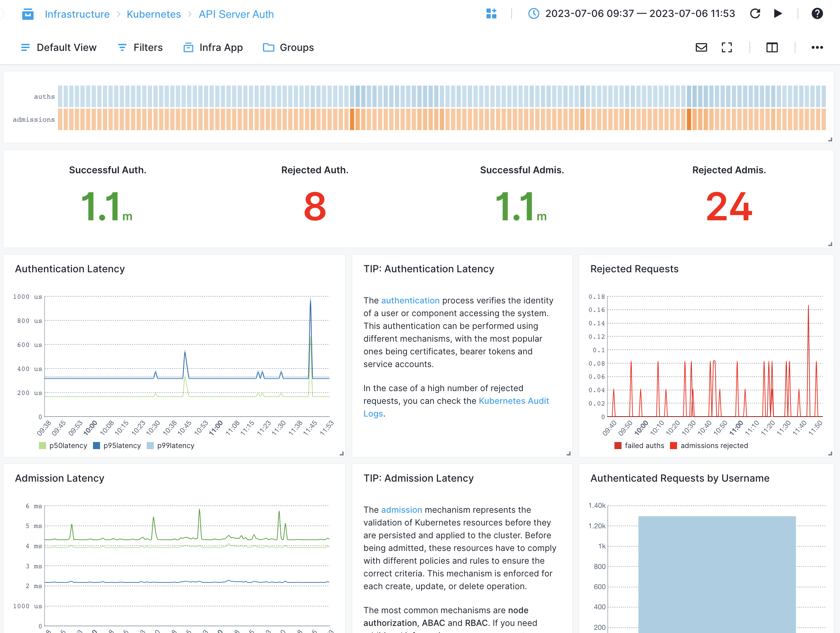Click the Authenticated Requests by Username title
The image size is (840, 633).
click(x=680, y=478)
